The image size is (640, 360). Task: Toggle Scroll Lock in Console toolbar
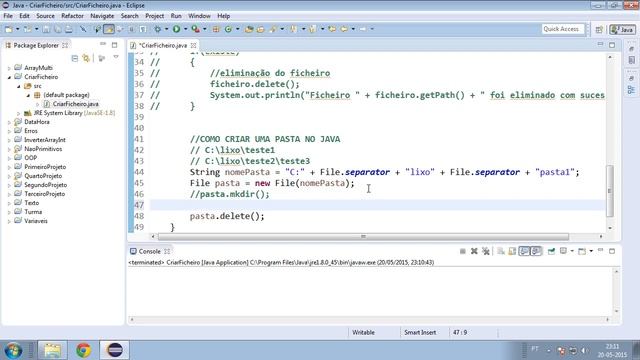click(512, 251)
